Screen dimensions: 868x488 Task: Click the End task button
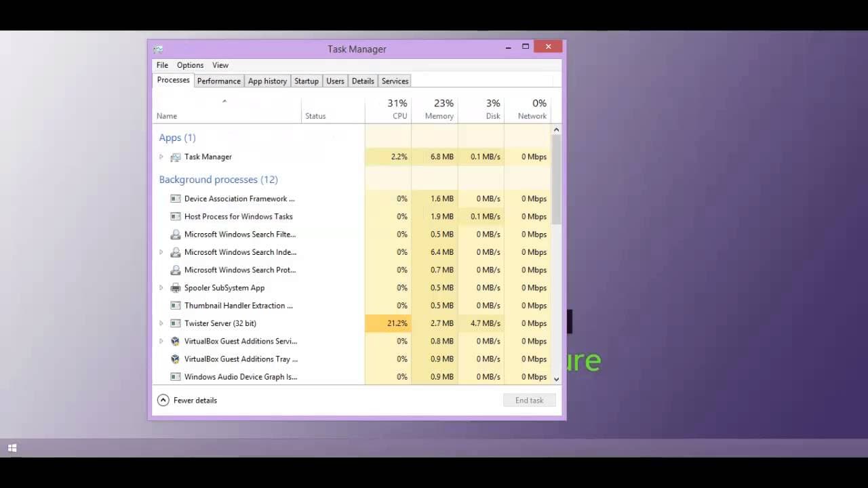click(529, 400)
